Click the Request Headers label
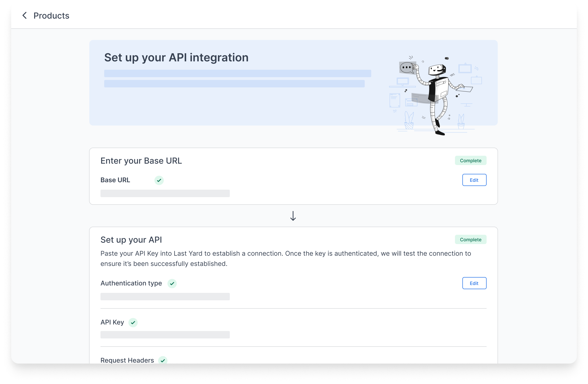 pos(127,360)
